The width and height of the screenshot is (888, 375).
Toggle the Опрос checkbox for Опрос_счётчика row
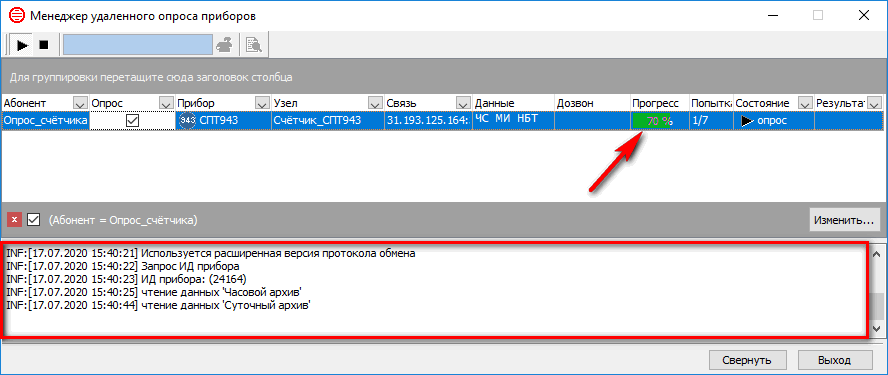pyautogui.click(x=133, y=121)
